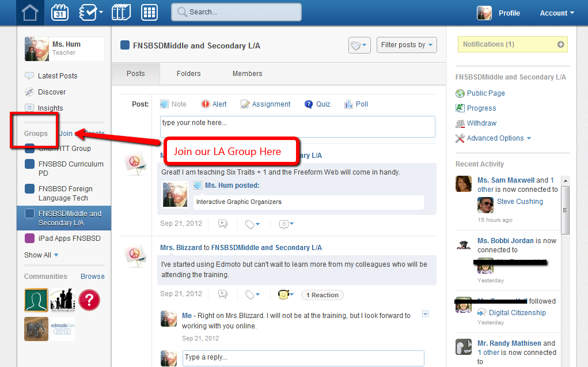The image size is (588, 367).
Task: Select the Poll post type
Action: [x=356, y=104]
